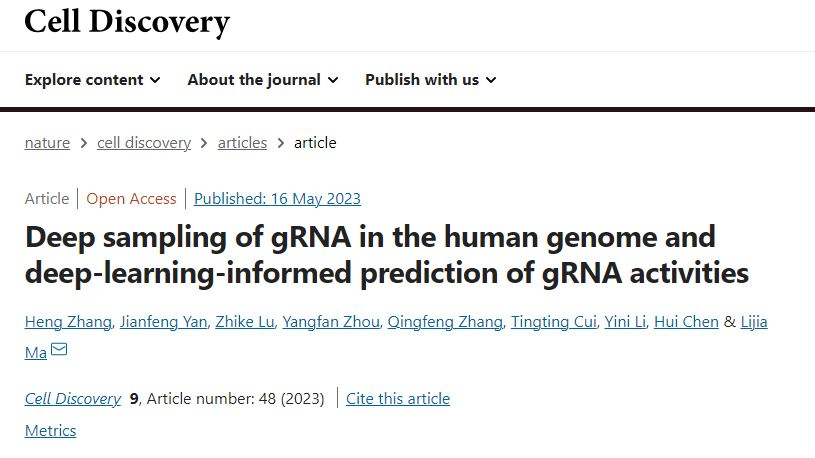This screenshot has height=458, width=815.
Task: Select author Zhike Lu
Action: coord(245,322)
